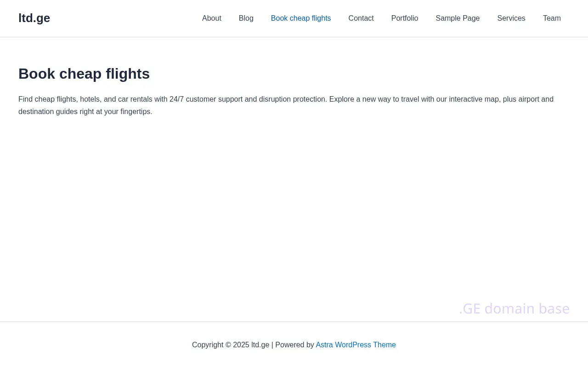Open the Team page

click(552, 18)
